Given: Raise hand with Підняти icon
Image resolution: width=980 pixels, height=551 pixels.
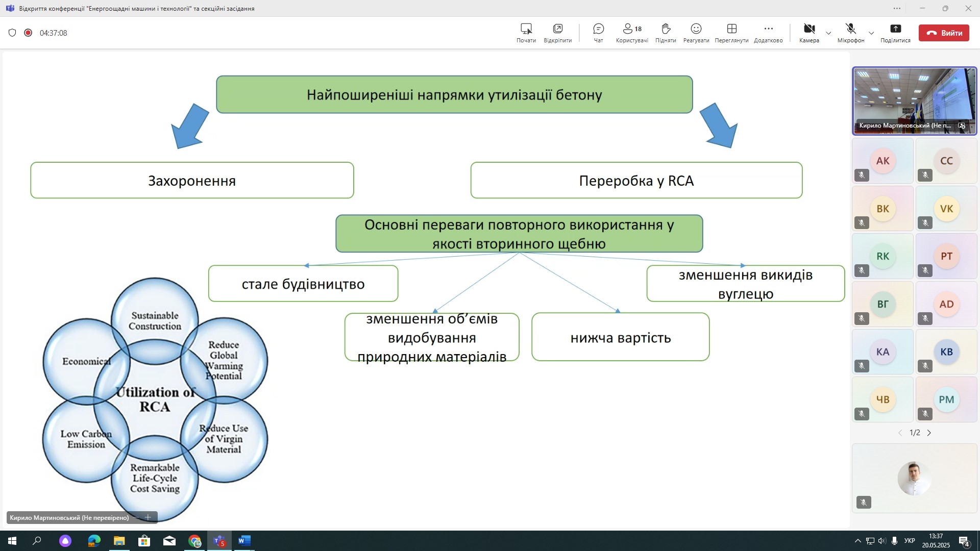Looking at the screenshot, I should 666,29.
